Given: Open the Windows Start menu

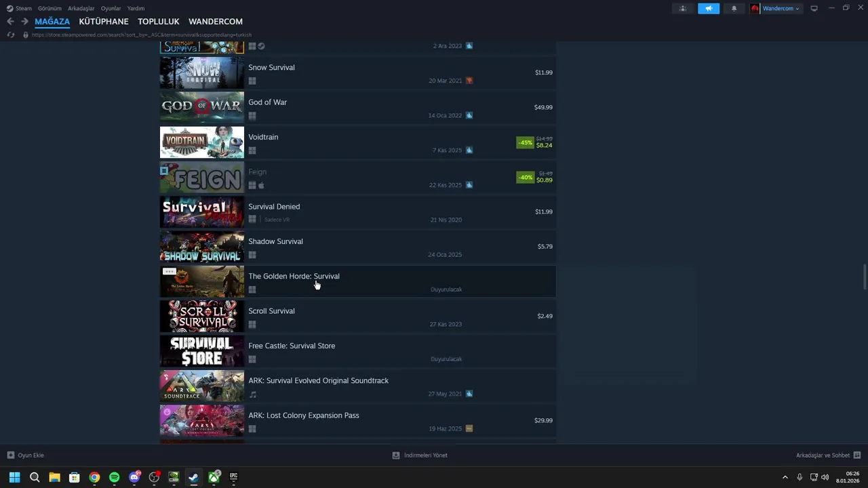Looking at the screenshot, I should [x=14, y=477].
